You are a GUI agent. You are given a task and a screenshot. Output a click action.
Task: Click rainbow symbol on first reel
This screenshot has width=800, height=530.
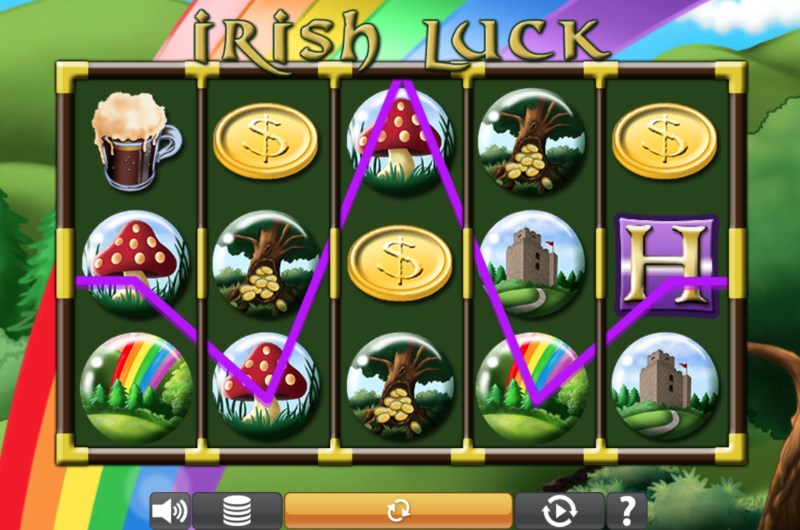[135, 387]
